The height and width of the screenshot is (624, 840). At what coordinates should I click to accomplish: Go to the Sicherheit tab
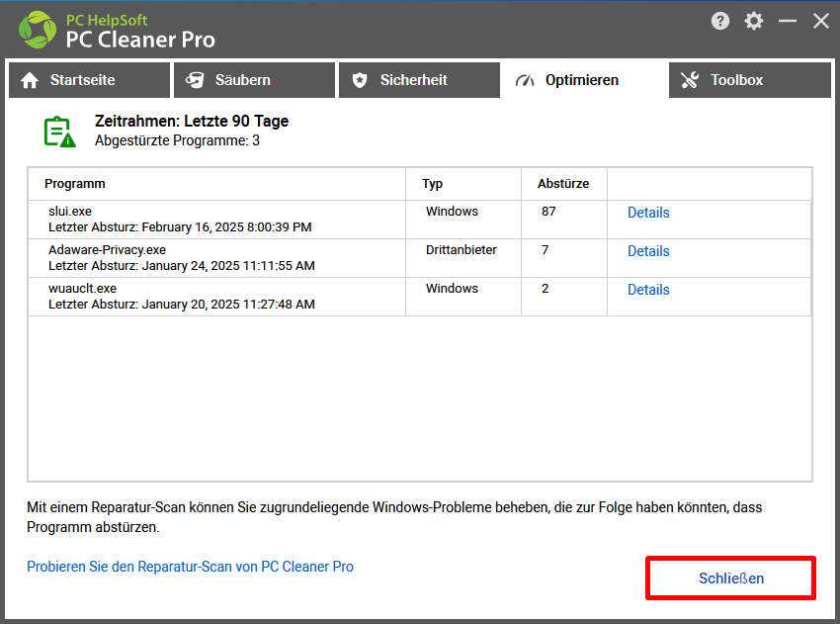(x=419, y=80)
